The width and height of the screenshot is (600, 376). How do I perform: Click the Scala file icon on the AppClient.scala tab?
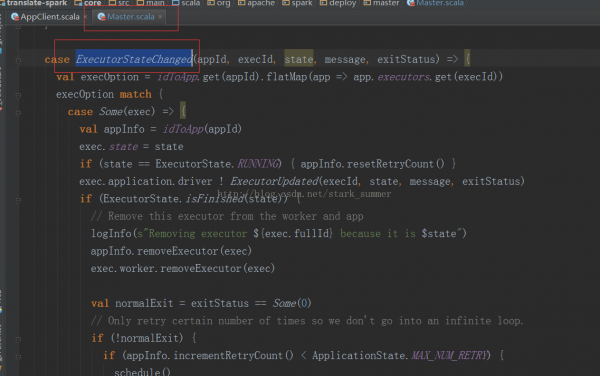pos(15,17)
